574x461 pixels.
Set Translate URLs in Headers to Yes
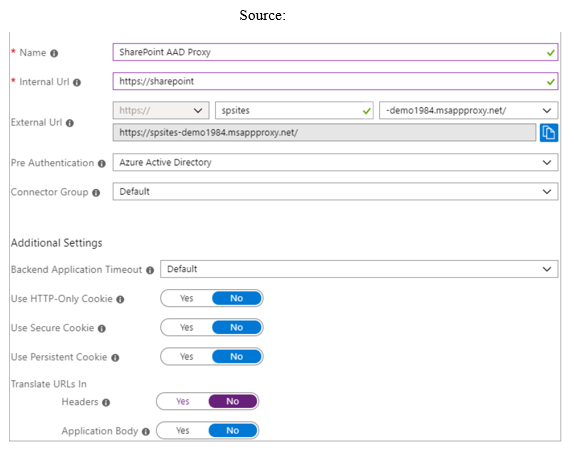pos(183,401)
